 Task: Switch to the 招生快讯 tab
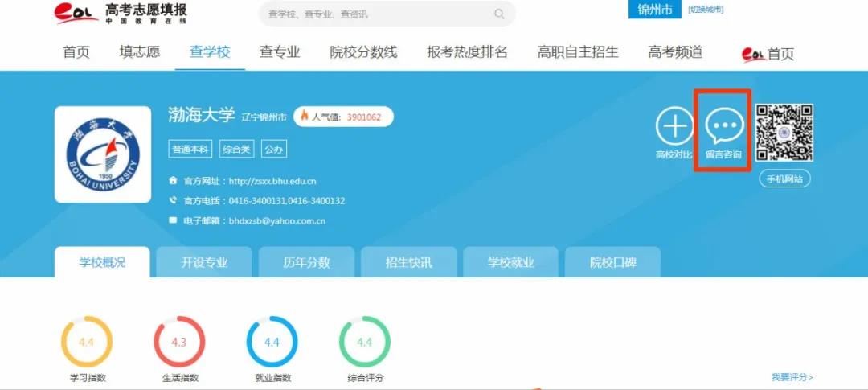click(409, 262)
